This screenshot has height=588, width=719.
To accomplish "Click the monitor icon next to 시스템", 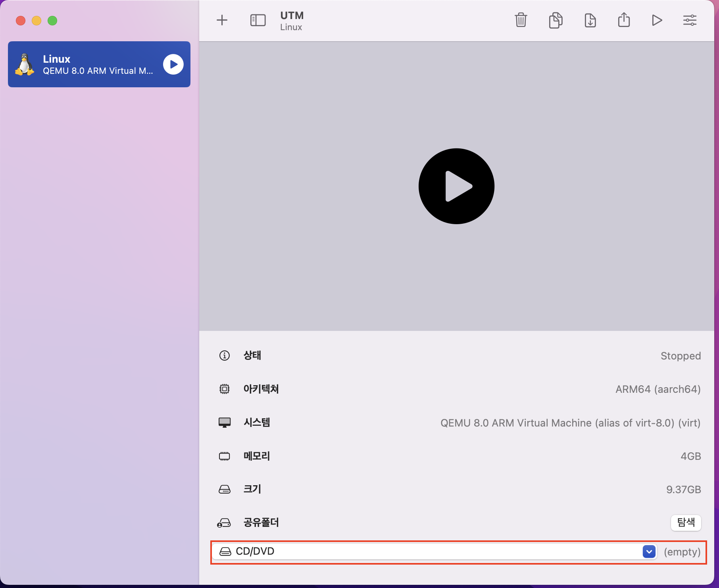I will (225, 423).
